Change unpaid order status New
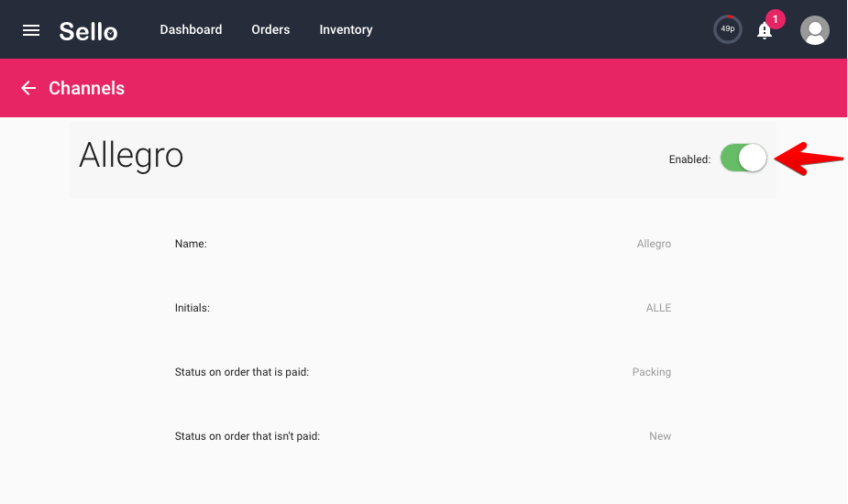 (660, 436)
